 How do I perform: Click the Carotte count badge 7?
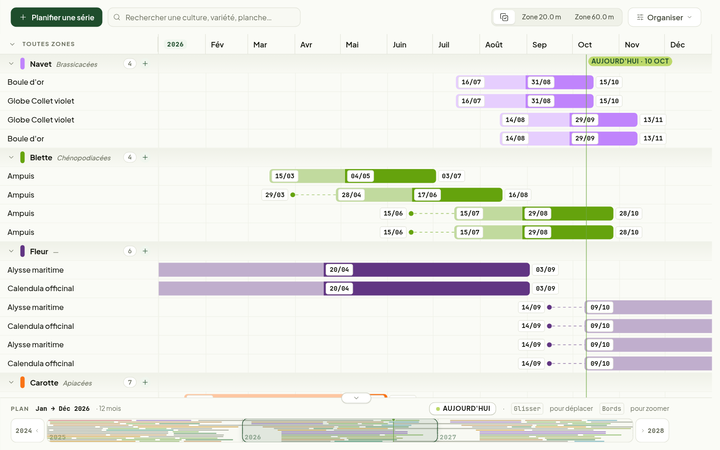tap(129, 382)
